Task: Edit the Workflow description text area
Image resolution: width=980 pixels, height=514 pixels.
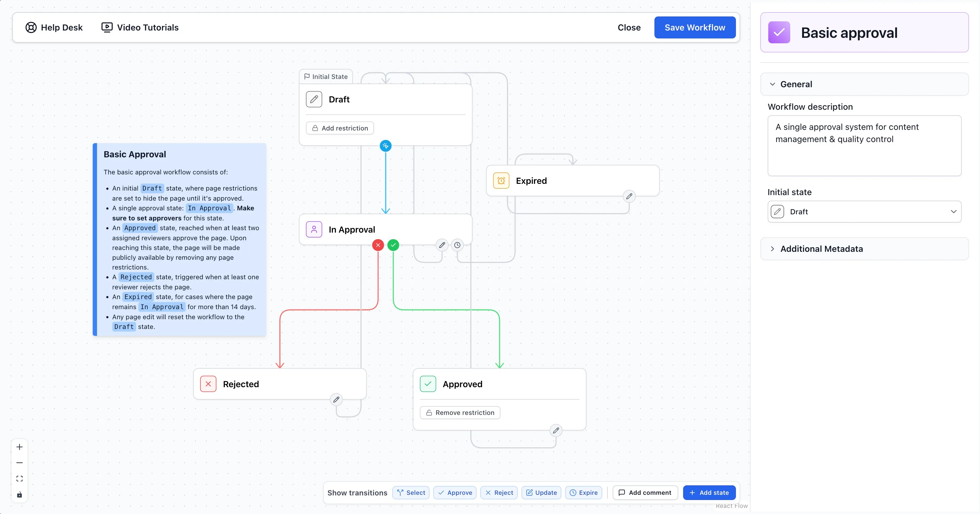Action: (x=864, y=146)
